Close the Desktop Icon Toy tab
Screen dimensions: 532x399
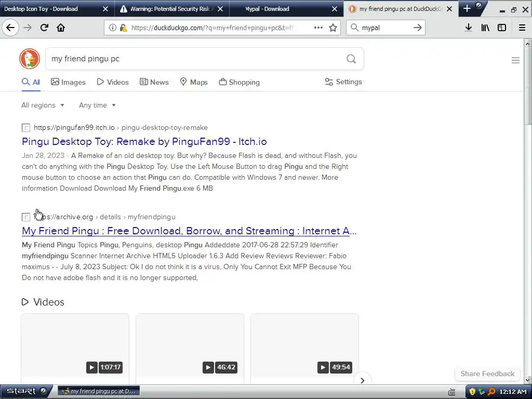pos(105,9)
